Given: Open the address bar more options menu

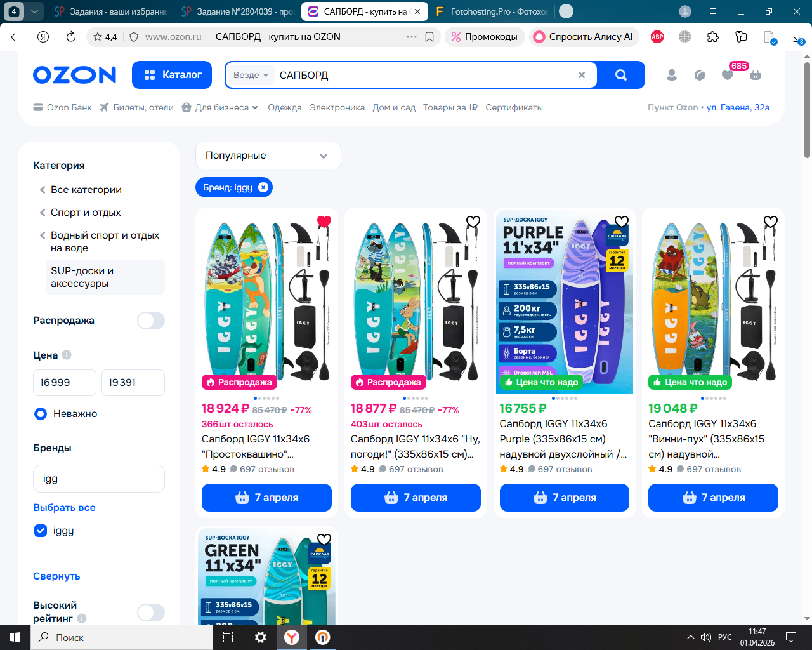Looking at the screenshot, I should coord(412,37).
